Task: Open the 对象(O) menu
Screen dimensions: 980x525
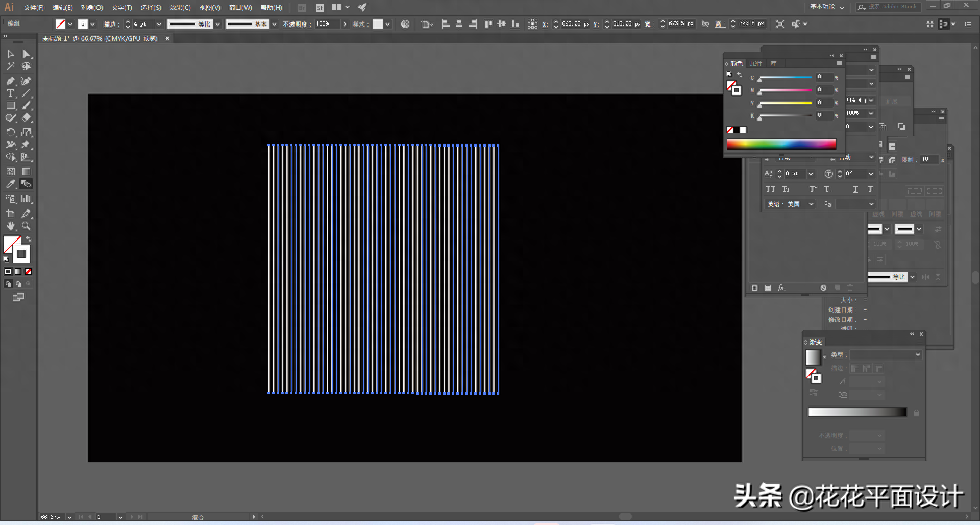Action: coord(92,8)
